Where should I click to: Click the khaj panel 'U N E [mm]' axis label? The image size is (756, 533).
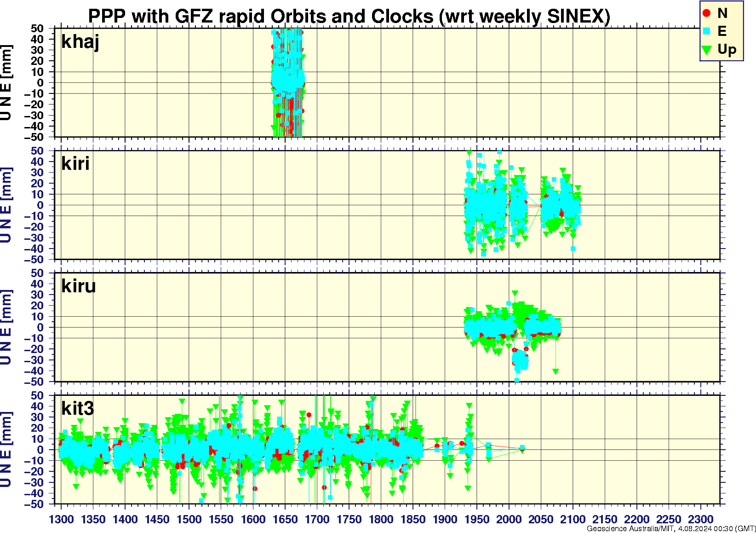(x=6, y=83)
